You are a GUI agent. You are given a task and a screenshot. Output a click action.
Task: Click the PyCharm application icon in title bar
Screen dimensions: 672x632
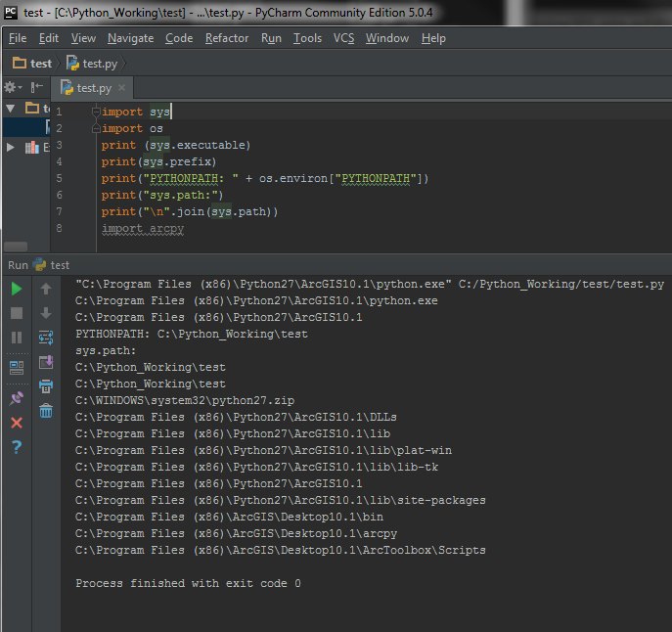pyautogui.click(x=11, y=12)
